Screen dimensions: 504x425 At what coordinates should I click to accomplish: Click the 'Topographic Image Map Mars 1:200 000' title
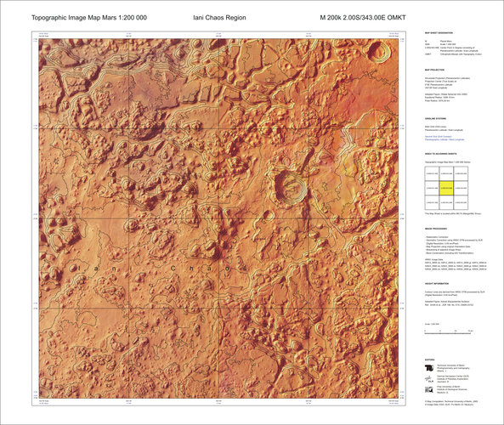pyautogui.click(x=89, y=18)
